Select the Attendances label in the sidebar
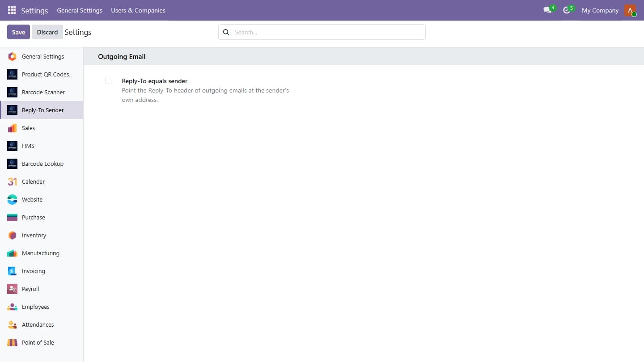This screenshot has height=362, width=644. (x=38, y=325)
